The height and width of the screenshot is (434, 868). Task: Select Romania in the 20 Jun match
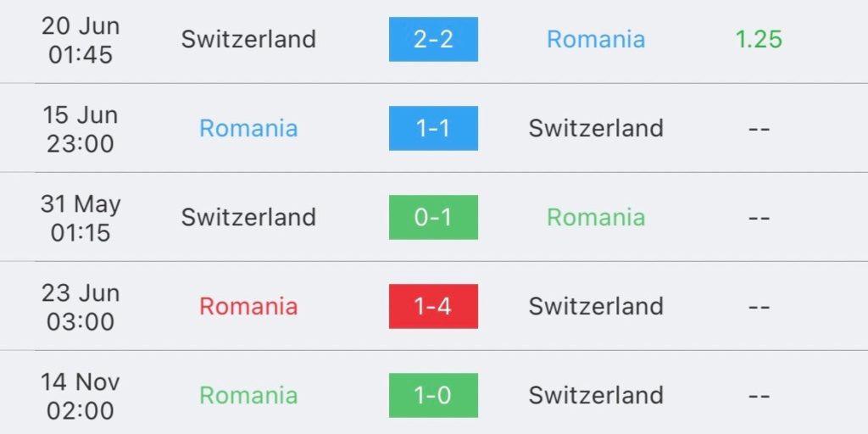pyautogui.click(x=596, y=39)
